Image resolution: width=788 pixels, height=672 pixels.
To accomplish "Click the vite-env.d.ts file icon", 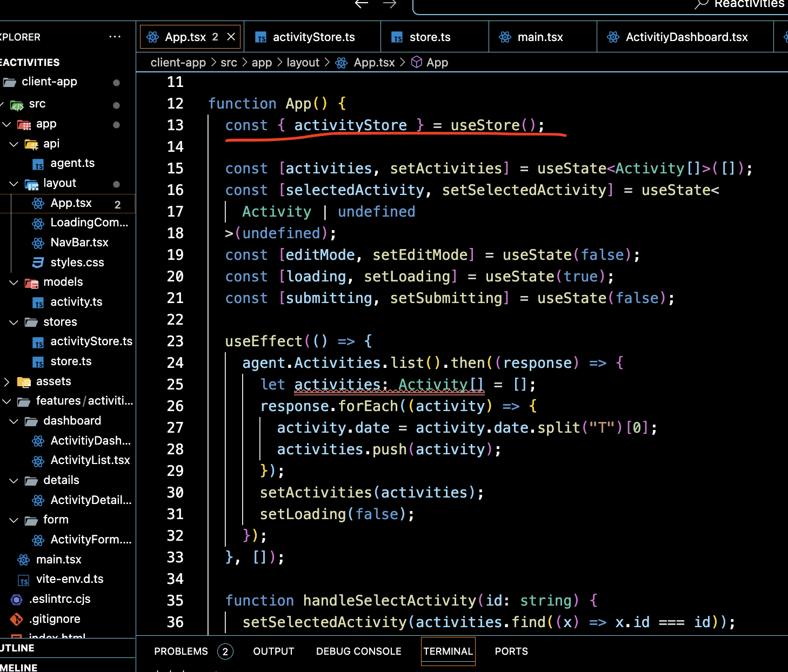I will coord(24,580).
